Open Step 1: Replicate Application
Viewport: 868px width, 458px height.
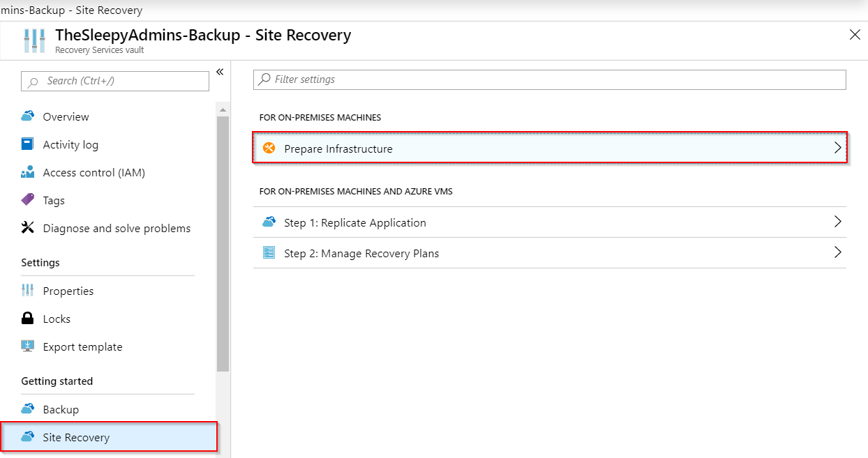point(354,222)
